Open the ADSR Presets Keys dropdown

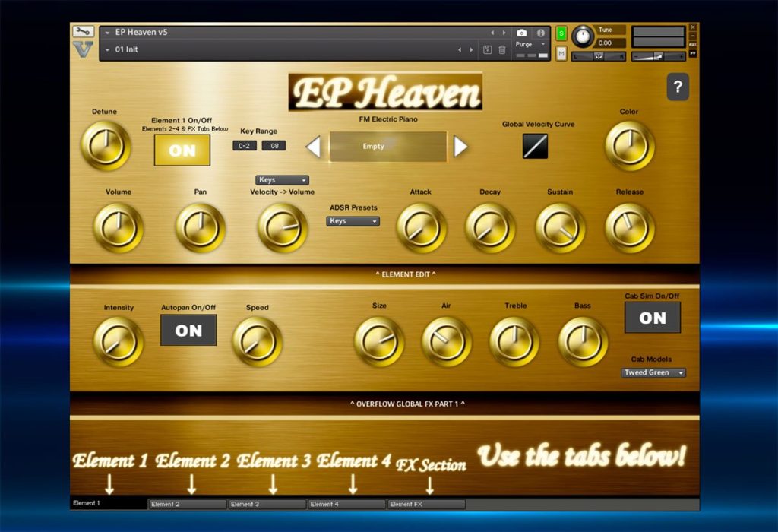coord(353,221)
